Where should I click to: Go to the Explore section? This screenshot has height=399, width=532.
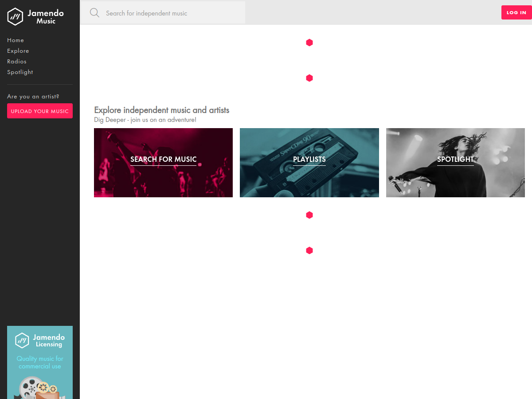pyautogui.click(x=18, y=51)
